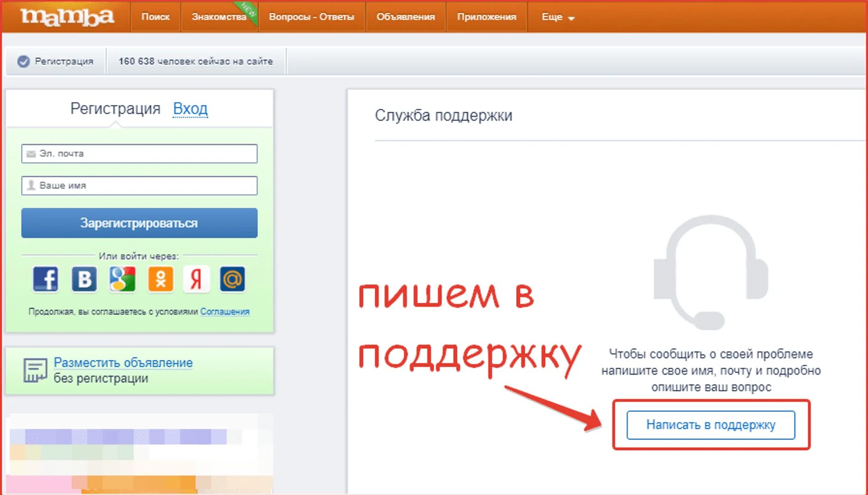Screen dimensions: 868x495
Task: Open the Знакомства menu item
Action: click(x=219, y=17)
